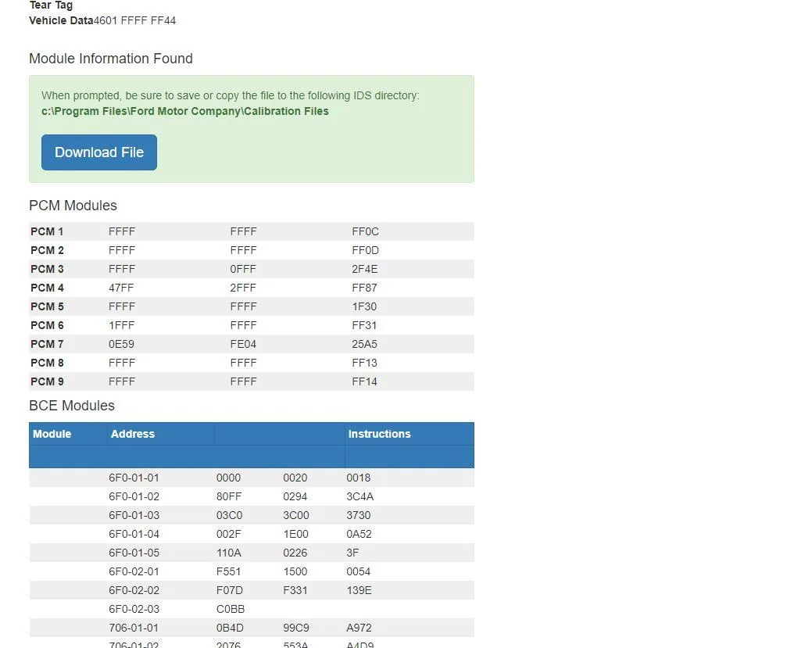The width and height of the screenshot is (812, 648).
Task: Select the PCM 3 row label
Action: click(47, 269)
